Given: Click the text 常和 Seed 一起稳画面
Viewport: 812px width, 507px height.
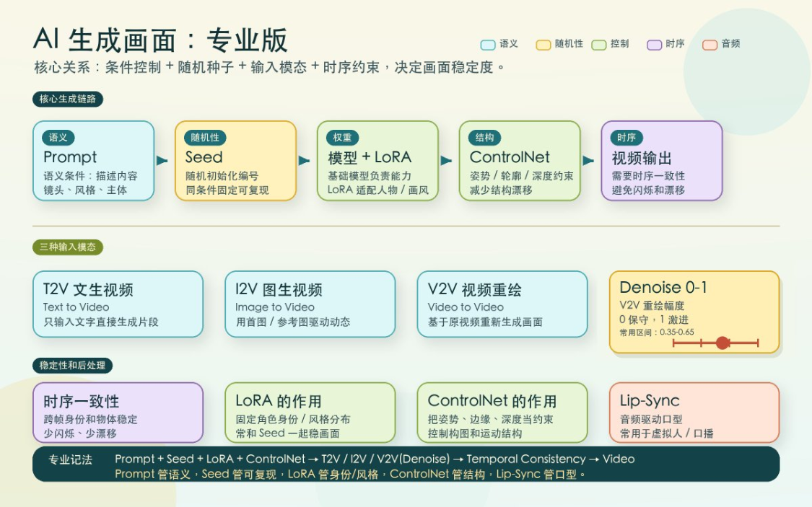Looking at the screenshot, I should (287, 433).
